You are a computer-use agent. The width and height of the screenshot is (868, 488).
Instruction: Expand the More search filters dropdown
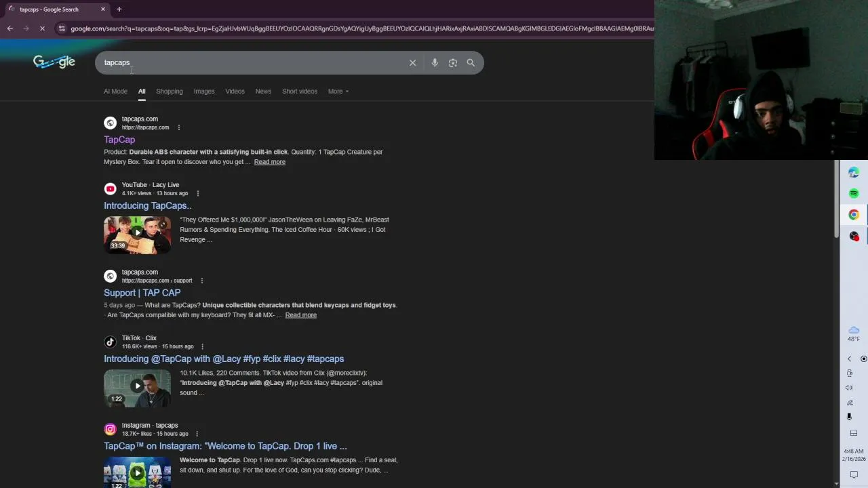(x=338, y=91)
